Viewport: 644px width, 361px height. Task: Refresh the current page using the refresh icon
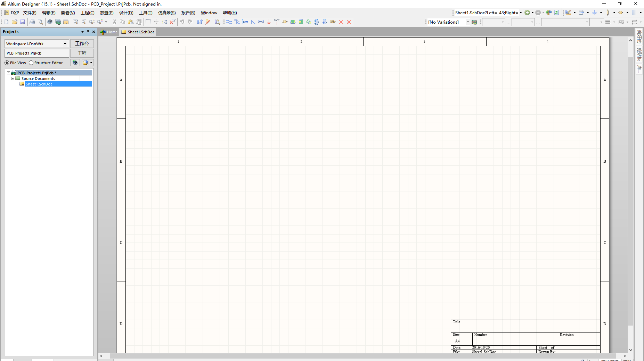coord(557,13)
